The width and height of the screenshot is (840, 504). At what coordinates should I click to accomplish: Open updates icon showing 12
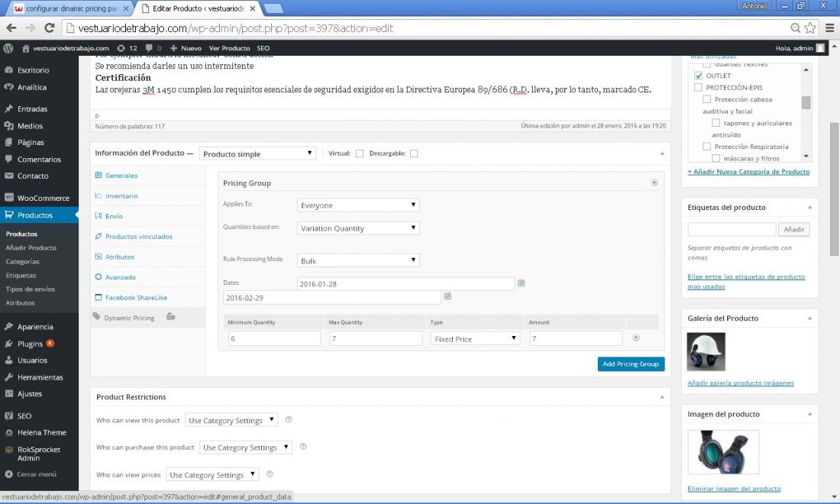click(127, 48)
